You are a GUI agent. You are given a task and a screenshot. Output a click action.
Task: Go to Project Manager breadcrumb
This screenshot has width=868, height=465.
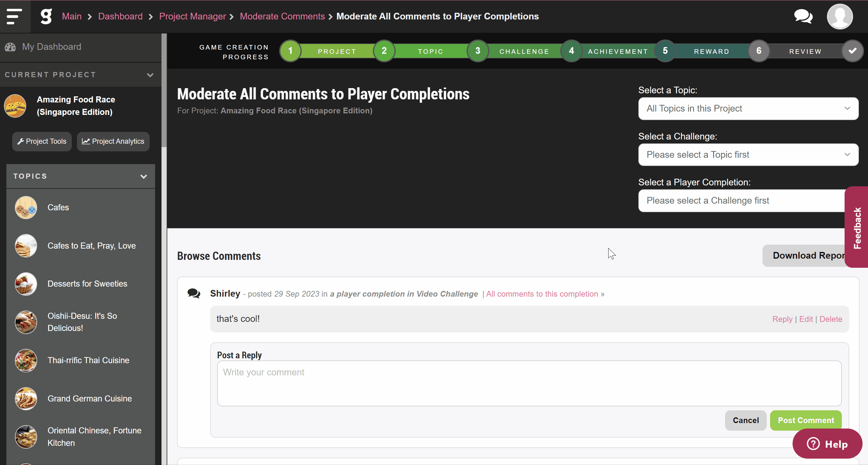tap(193, 16)
